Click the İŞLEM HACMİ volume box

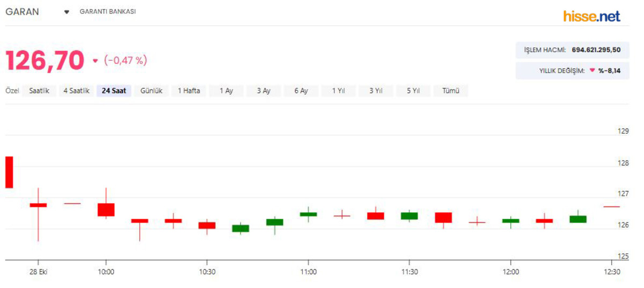point(573,50)
